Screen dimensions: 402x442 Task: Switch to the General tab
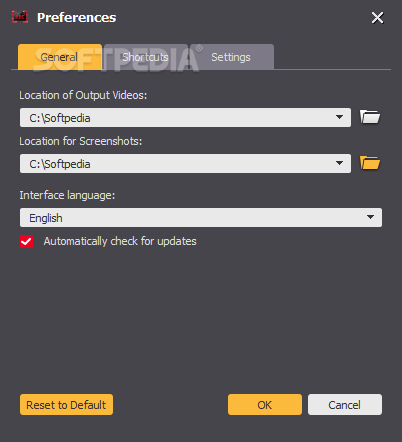click(x=60, y=57)
